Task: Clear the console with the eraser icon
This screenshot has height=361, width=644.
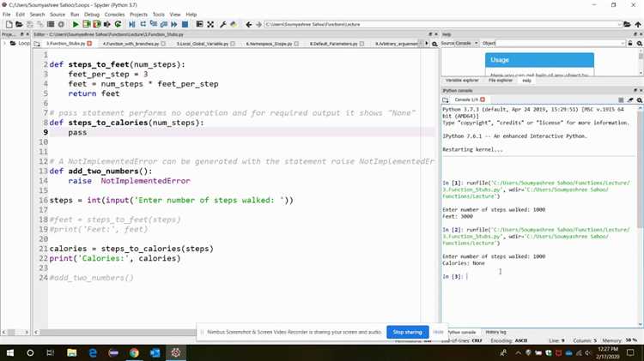Action: pos(630,99)
